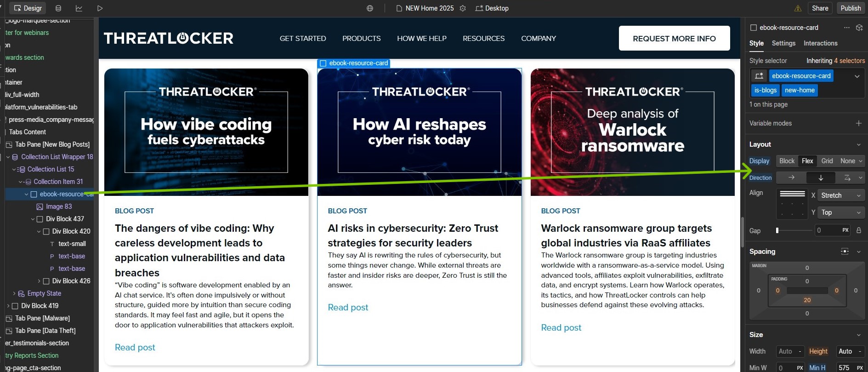Collapse Collection List Wrapper 18 in navigator

8,157
